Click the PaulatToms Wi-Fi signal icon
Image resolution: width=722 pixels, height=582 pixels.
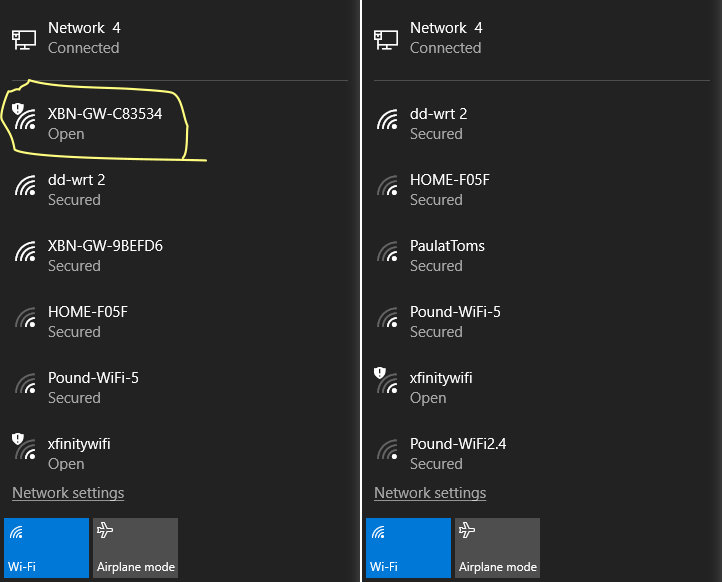[387, 251]
